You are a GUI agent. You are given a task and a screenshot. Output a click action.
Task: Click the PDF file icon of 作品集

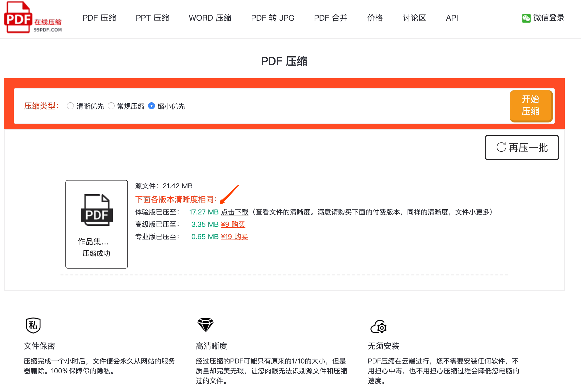97,210
